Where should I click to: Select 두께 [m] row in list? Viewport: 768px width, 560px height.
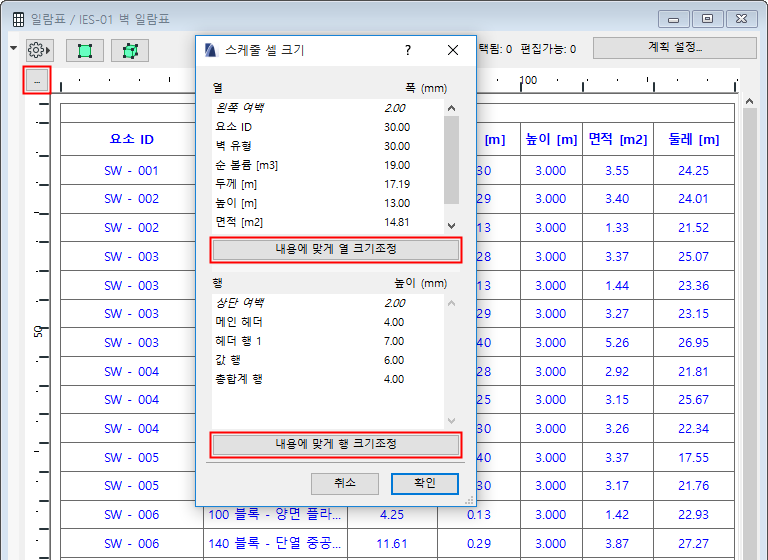pyautogui.click(x=328, y=184)
